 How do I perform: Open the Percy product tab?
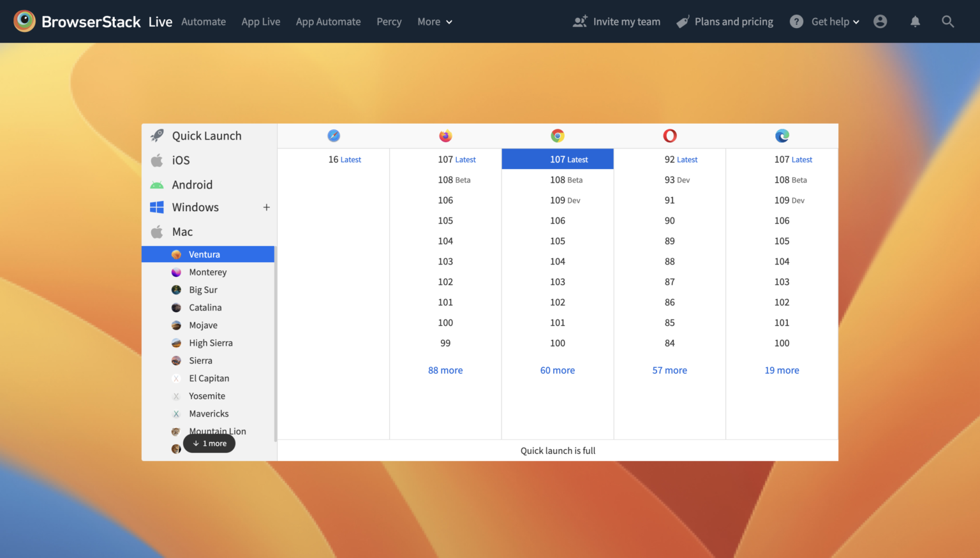(389, 22)
